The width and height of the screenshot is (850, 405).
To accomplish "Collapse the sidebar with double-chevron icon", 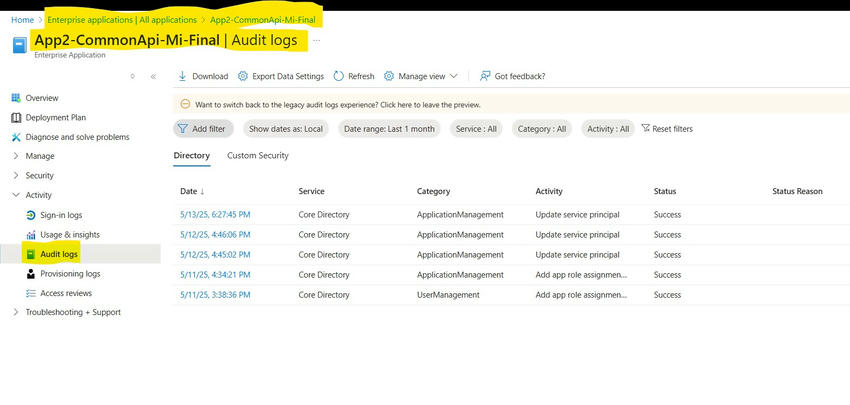I will tap(153, 76).
